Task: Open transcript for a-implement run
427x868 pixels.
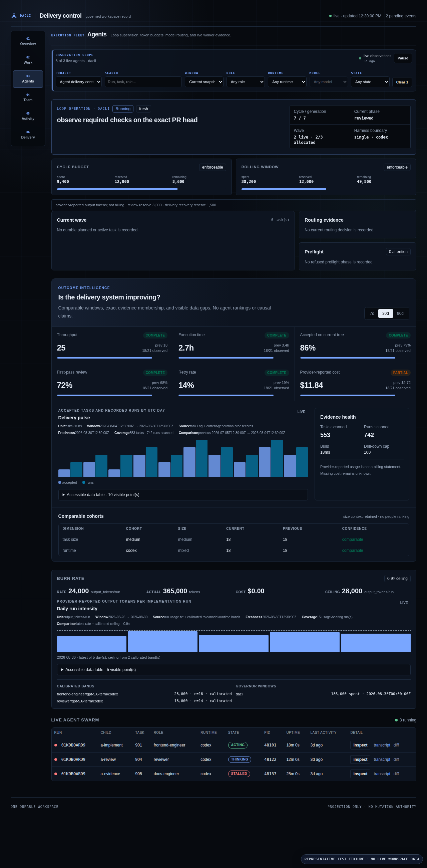Action: (x=382, y=745)
